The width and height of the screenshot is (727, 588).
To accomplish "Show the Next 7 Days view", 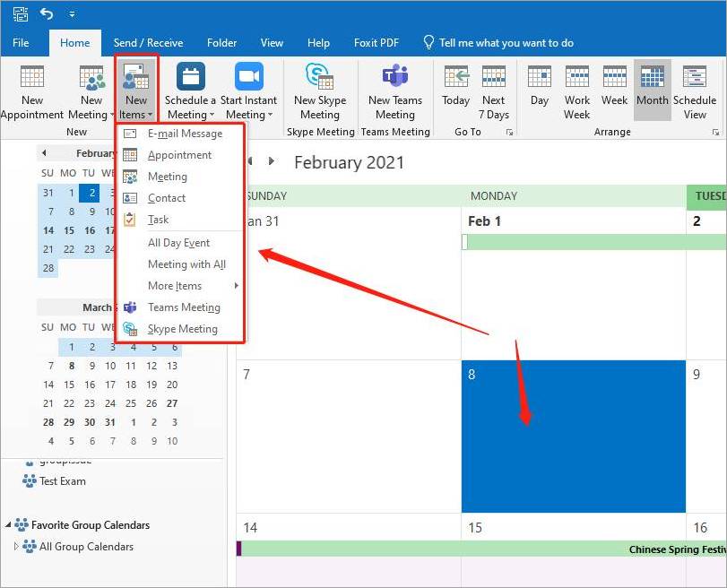I will [493, 79].
